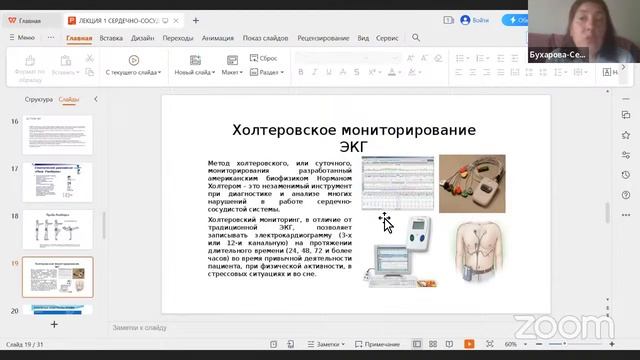This screenshot has width=640, height=360.
Task: Toggle bold formatting B
Action: (301, 72)
